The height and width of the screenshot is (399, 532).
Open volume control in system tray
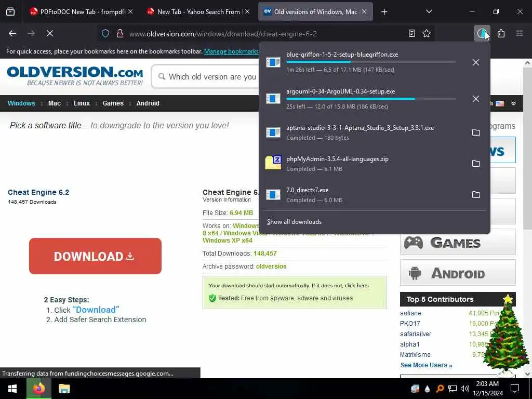pyautogui.click(x=465, y=389)
